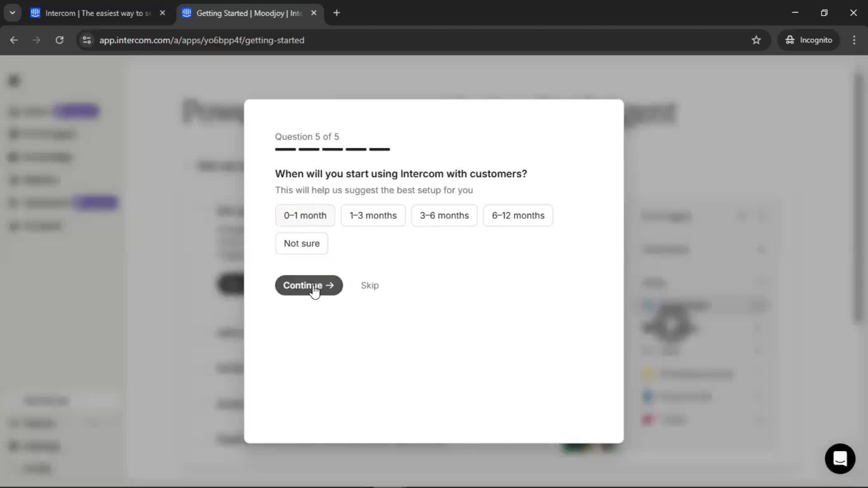
Task: Click 'When will you start using Intercom' heading
Action: (401, 174)
